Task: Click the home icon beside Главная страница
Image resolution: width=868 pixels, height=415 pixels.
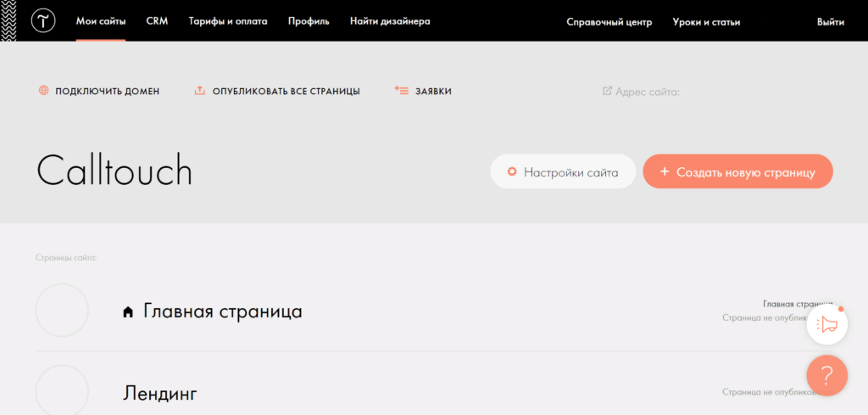Action: pos(128,312)
